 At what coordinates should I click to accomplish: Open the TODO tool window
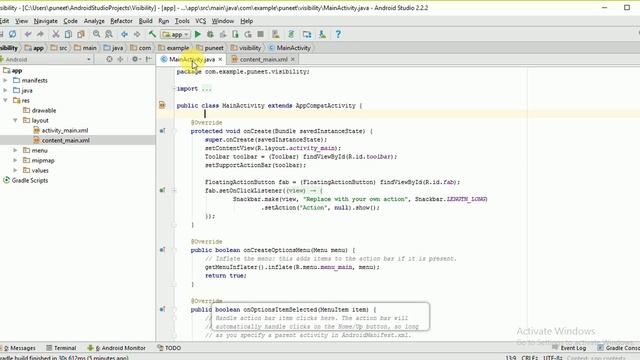(169, 348)
